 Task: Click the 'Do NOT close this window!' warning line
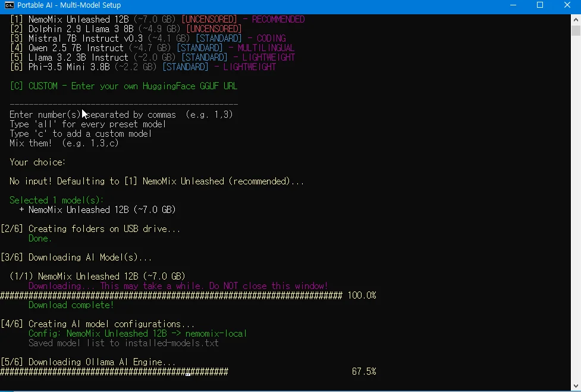(178, 286)
